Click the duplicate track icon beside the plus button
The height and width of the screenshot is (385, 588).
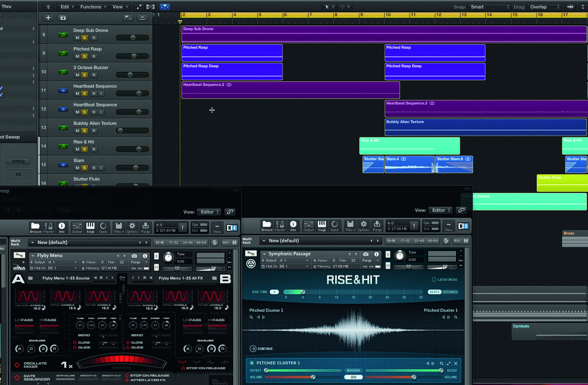coord(63,18)
